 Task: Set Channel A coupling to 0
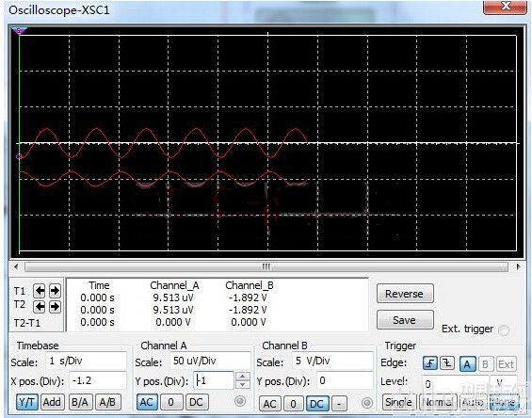click(171, 402)
